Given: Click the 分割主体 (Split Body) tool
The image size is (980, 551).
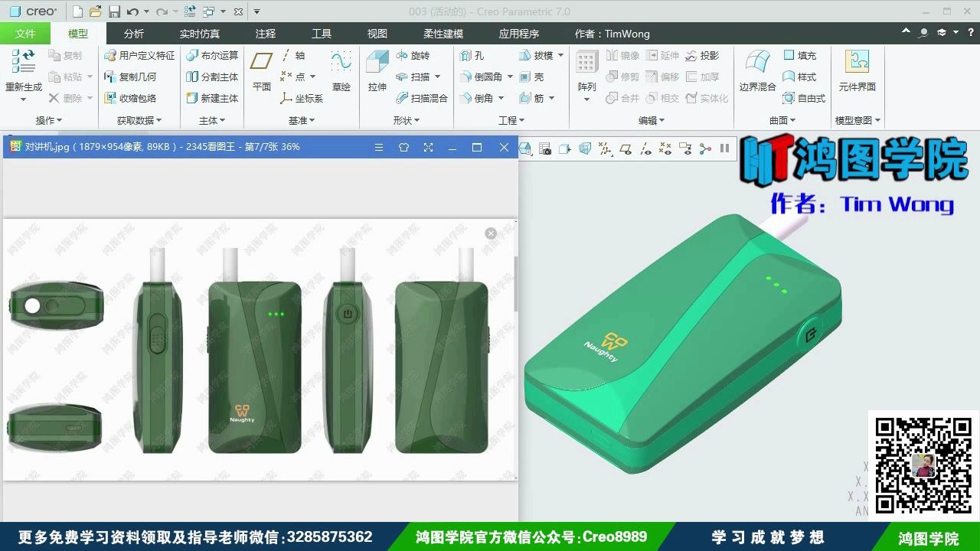Looking at the screenshot, I should 213,77.
